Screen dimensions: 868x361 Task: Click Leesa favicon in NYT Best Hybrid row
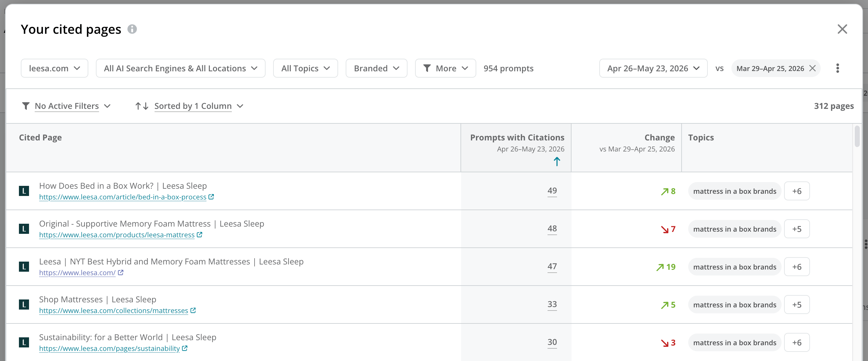24,267
